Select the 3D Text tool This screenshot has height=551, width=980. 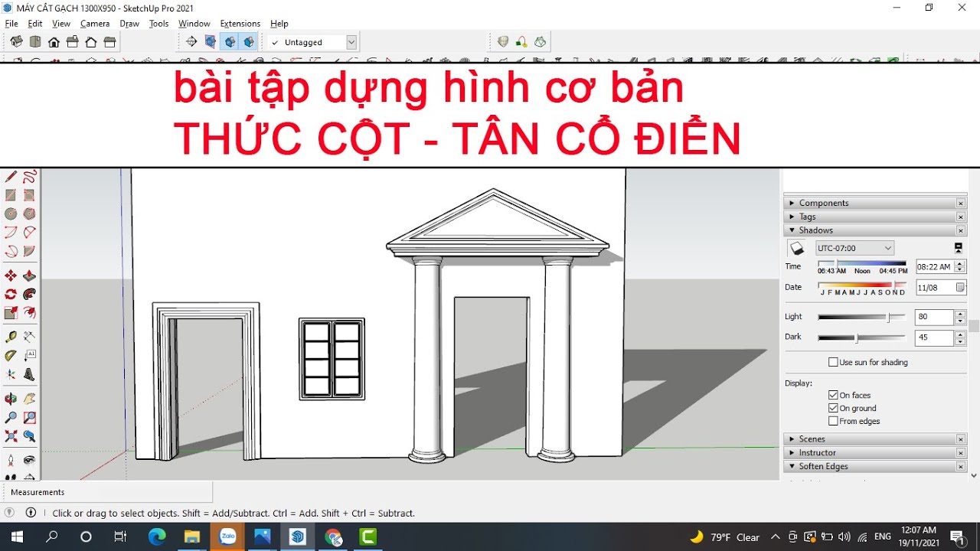(29, 374)
